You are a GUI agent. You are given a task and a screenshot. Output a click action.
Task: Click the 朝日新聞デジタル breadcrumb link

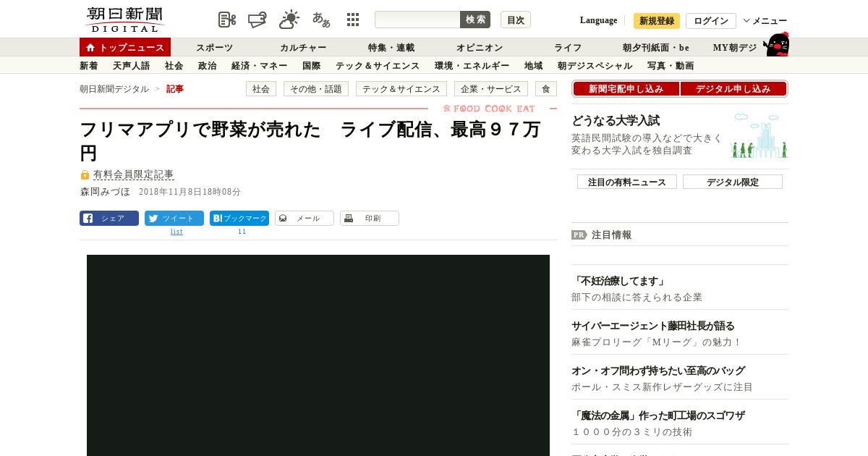(x=114, y=89)
